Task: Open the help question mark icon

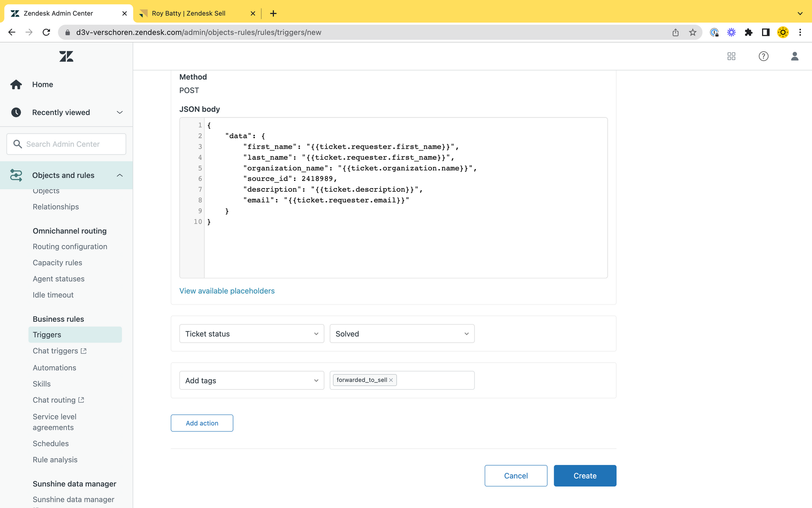Action: (x=763, y=56)
